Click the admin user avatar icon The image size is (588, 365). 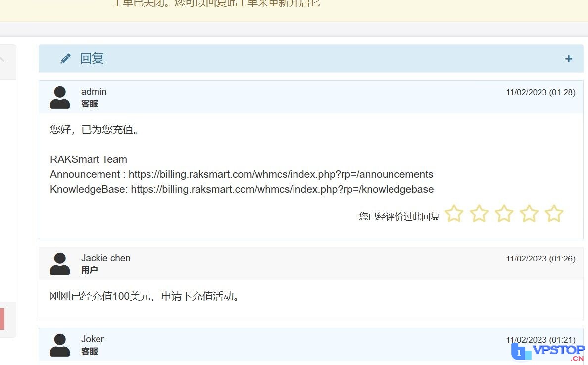[x=60, y=98]
